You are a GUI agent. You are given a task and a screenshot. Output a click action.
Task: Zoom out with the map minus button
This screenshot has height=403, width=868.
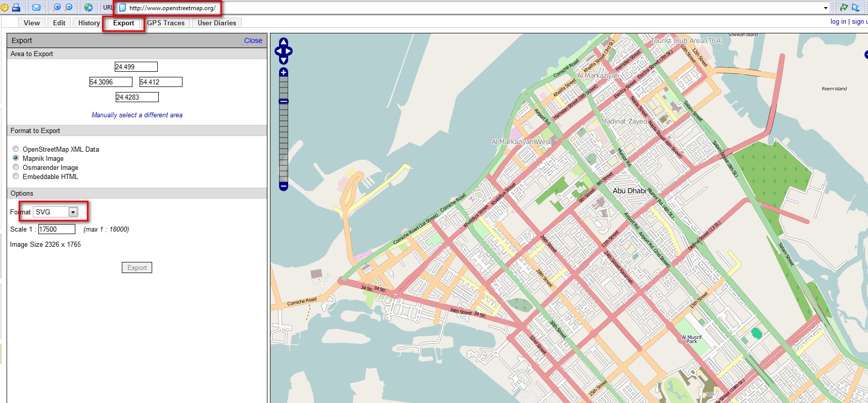(284, 186)
